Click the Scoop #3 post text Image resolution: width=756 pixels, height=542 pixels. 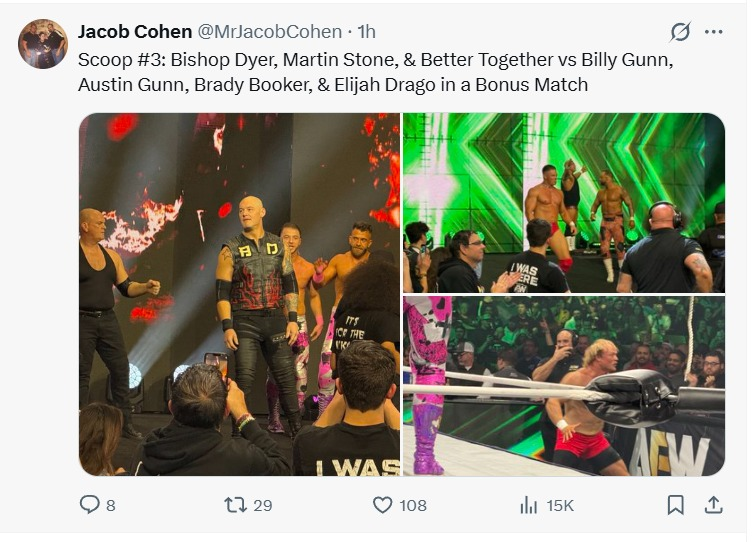point(375,72)
